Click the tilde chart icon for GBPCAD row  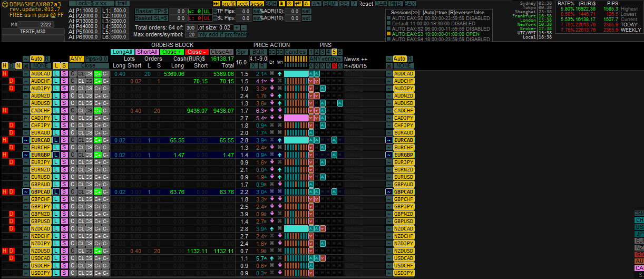click(x=26, y=192)
